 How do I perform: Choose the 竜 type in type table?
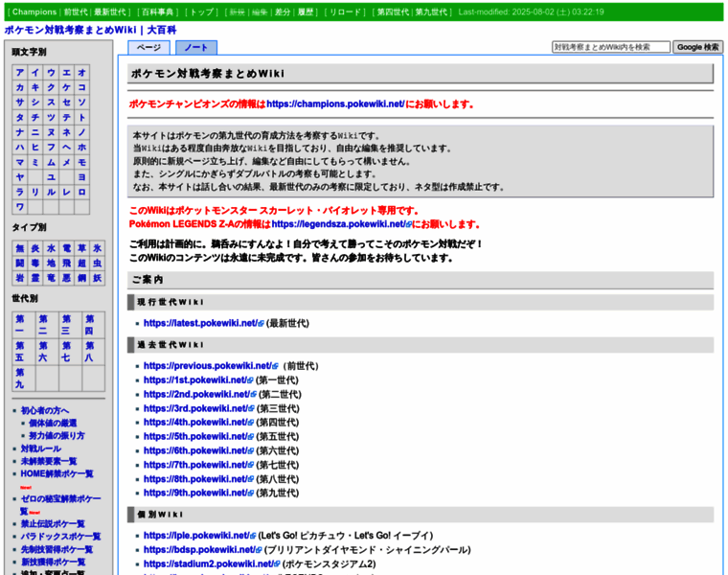(x=51, y=278)
